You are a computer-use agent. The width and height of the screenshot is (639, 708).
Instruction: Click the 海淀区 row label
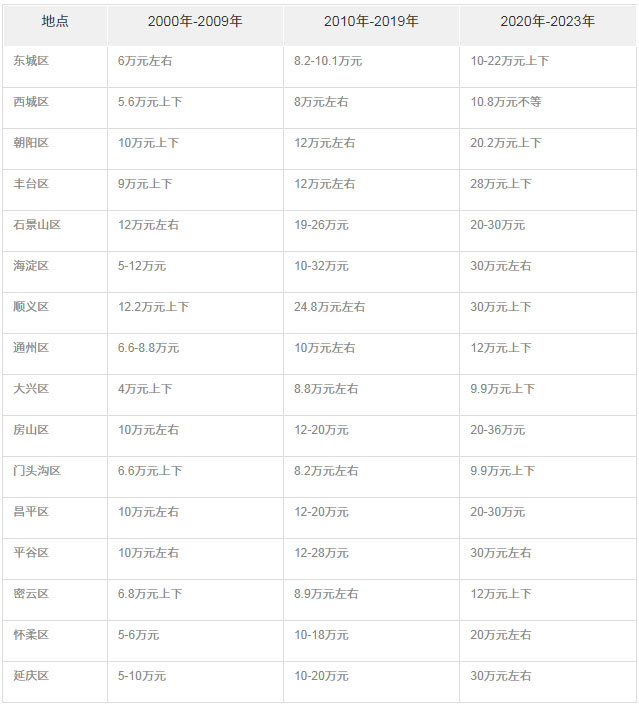click(x=31, y=266)
